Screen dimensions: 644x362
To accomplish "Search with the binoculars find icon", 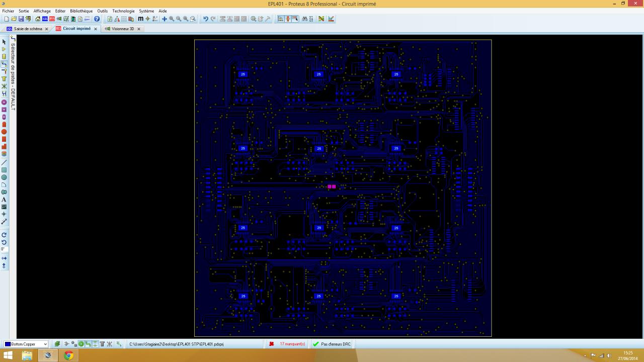I will tap(304, 19).
